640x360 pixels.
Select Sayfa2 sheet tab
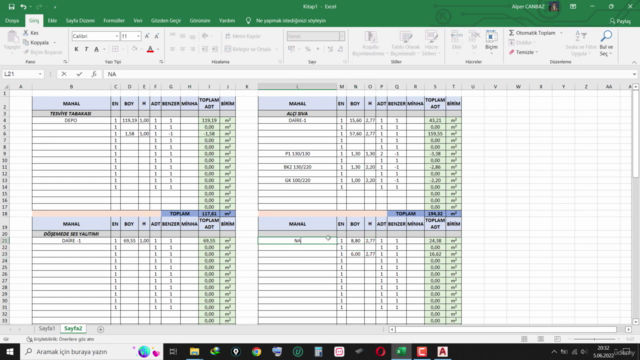73,329
